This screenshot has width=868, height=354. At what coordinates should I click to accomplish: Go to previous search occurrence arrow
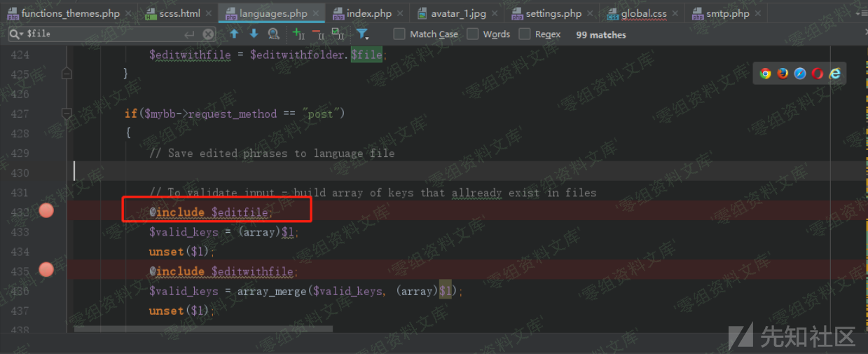point(234,34)
